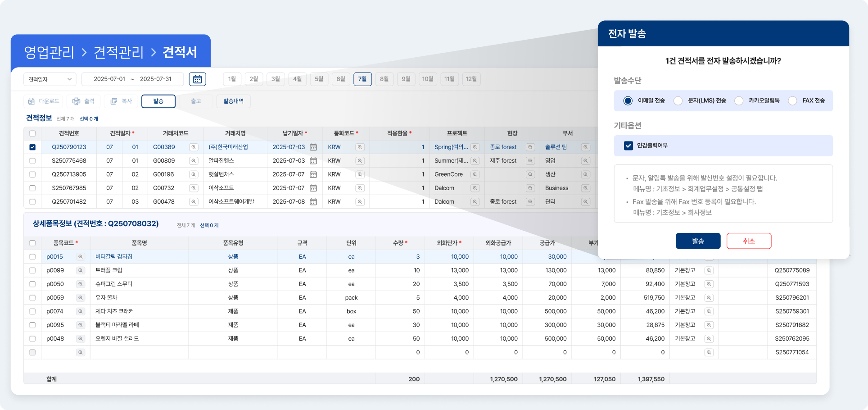Click the 출력 print icon button
Viewport: 868px width, 410px height.
[x=83, y=101]
